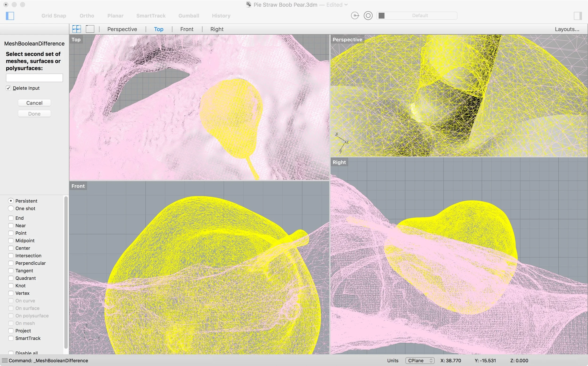Click the concentric circles target icon
Image resolution: width=588 pixels, height=366 pixels.
click(x=368, y=16)
